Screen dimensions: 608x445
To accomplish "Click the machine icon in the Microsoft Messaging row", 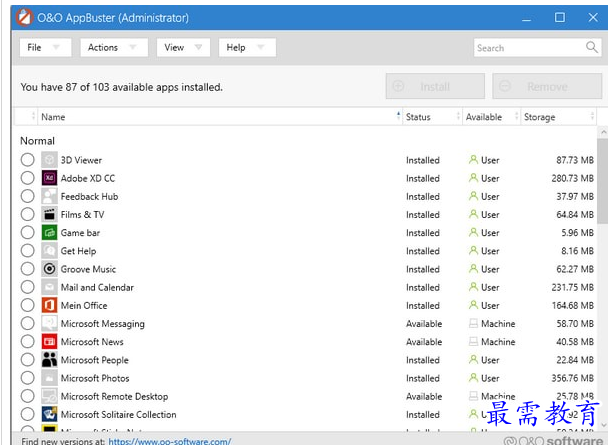I will point(473,323).
